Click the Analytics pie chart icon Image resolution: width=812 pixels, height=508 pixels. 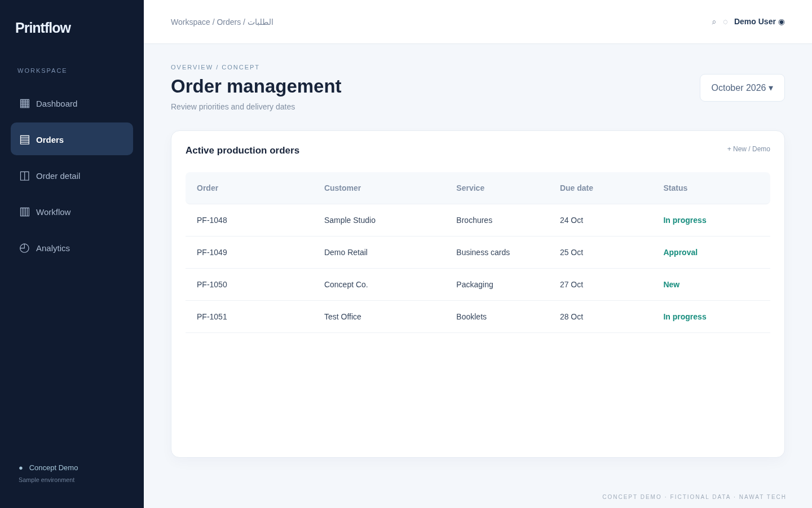25,248
